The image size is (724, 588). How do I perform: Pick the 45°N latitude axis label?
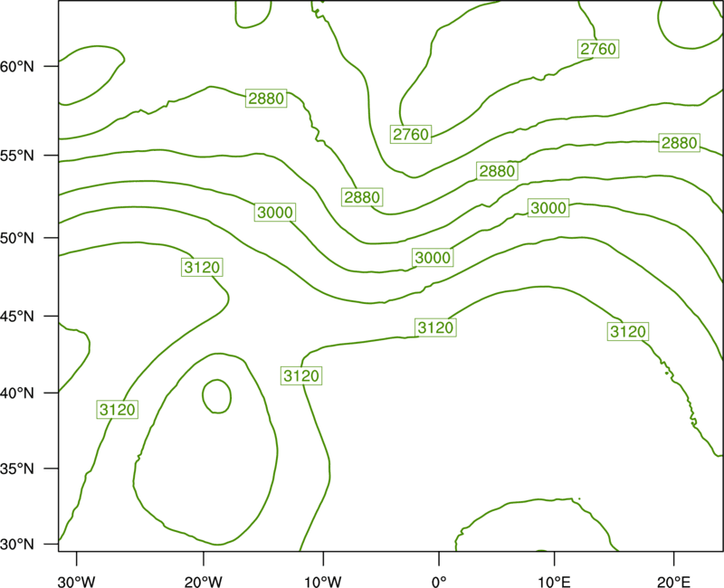17,316
